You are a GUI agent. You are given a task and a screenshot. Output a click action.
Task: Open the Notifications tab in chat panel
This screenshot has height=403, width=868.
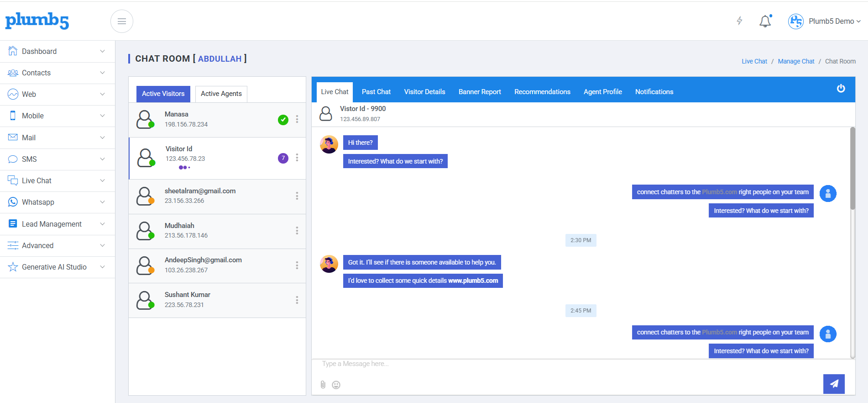654,92
